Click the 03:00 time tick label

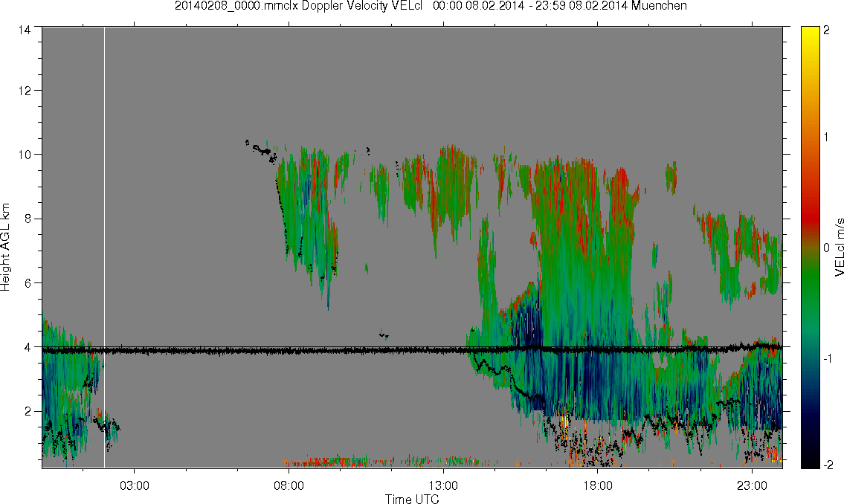(x=134, y=485)
